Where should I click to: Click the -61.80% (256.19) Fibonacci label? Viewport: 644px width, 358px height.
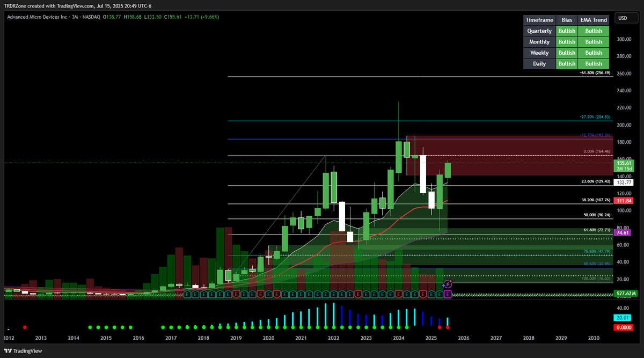tap(595, 72)
